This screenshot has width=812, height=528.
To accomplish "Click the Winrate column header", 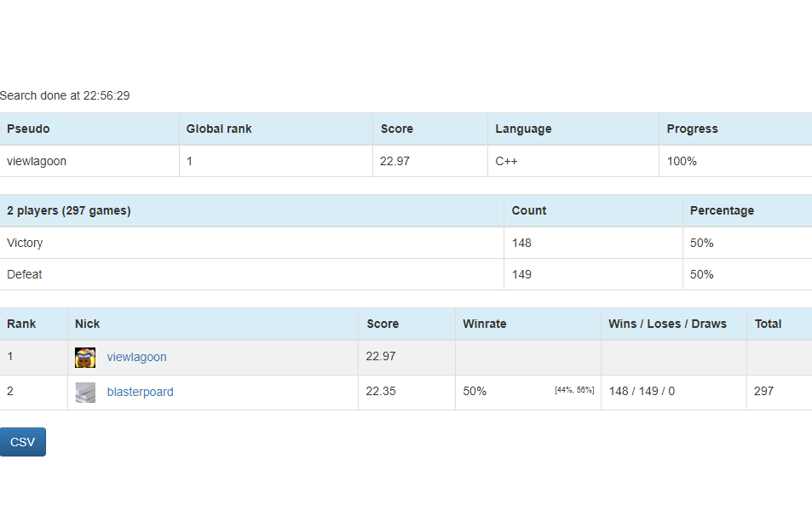I will click(485, 324).
